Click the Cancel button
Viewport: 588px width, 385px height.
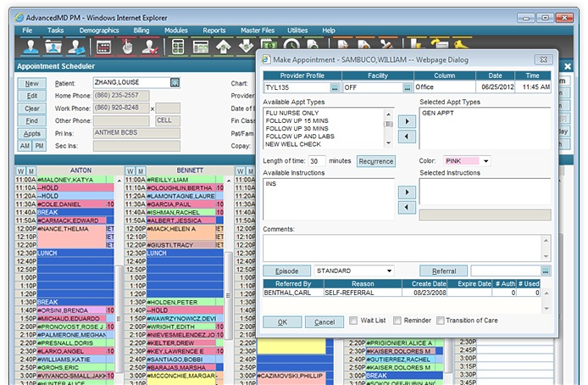[325, 322]
